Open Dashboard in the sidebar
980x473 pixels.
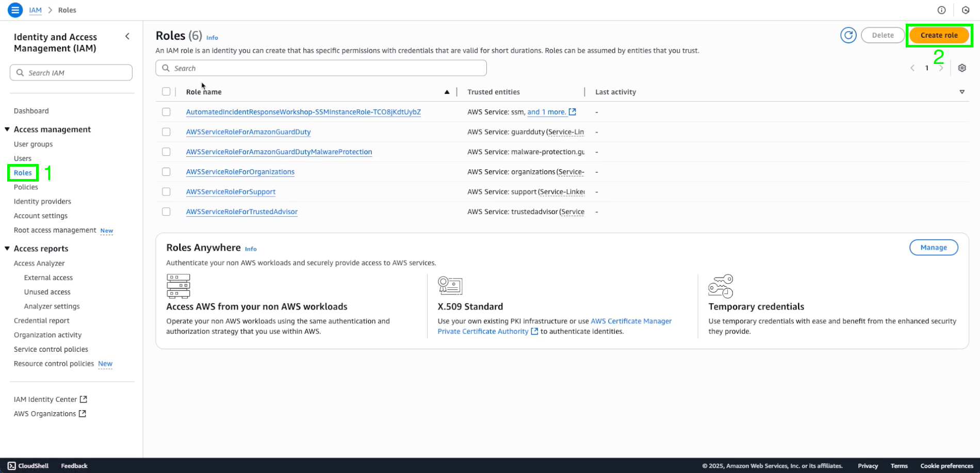(x=31, y=111)
